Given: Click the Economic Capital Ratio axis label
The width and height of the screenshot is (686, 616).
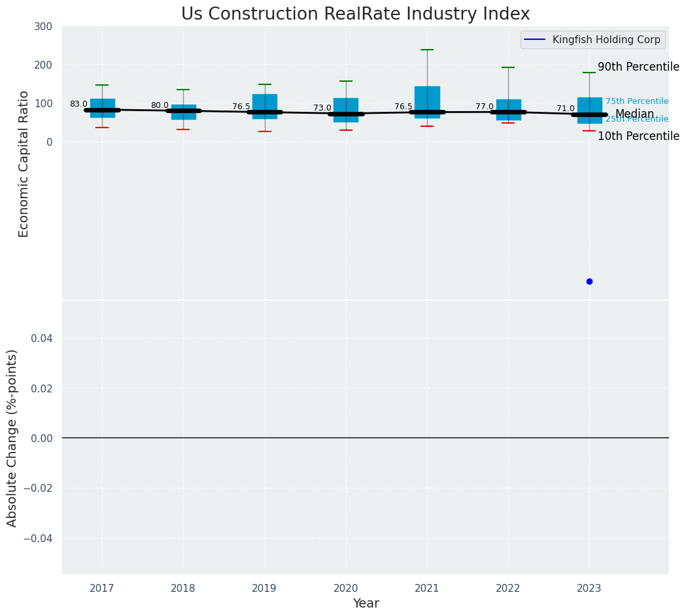Looking at the screenshot, I should [x=24, y=163].
